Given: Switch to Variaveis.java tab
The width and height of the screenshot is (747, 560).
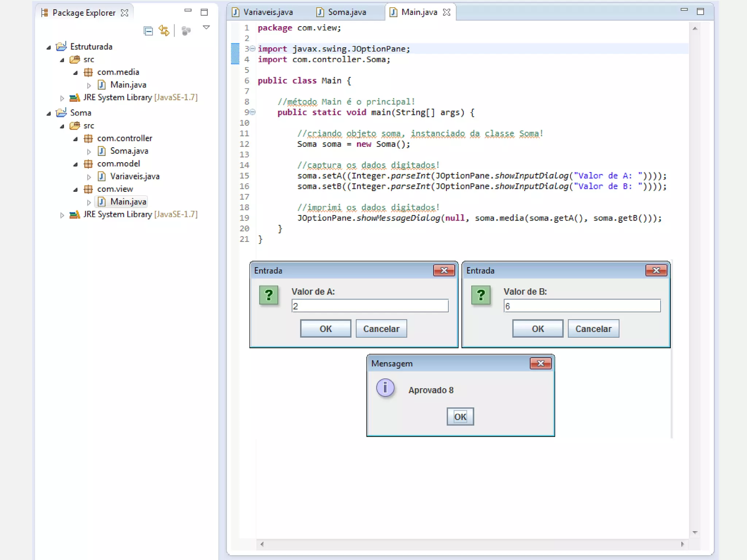Looking at the screenshot, I should point(268,12).
